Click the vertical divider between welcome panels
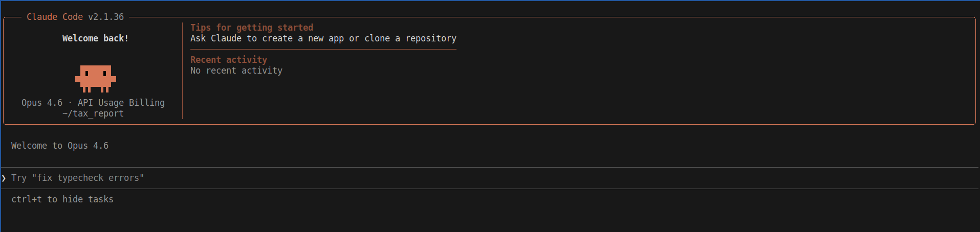 (183, 71)
